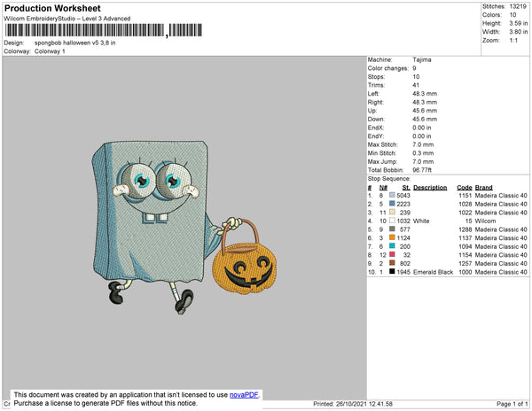Viewport: 532px width, 411px height.
Task: Click the 'Page 1 of 1' footer text
Action: point(512,404)
